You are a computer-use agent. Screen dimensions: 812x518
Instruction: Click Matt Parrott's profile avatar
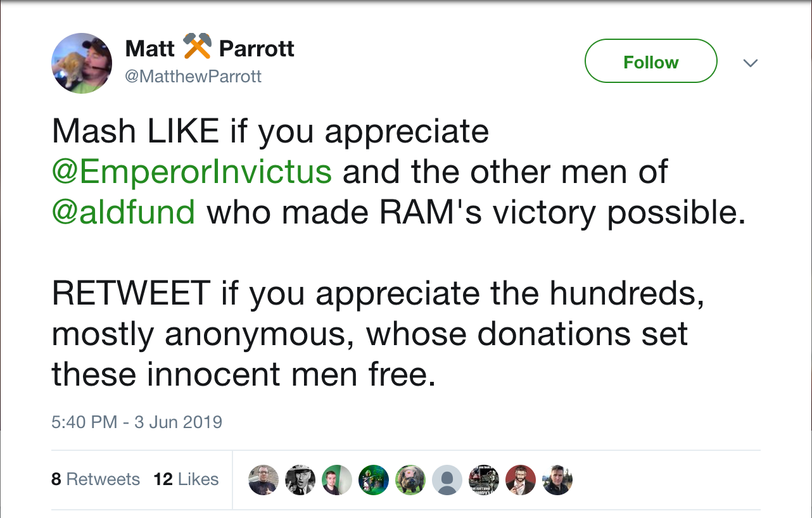click(82, 63)
